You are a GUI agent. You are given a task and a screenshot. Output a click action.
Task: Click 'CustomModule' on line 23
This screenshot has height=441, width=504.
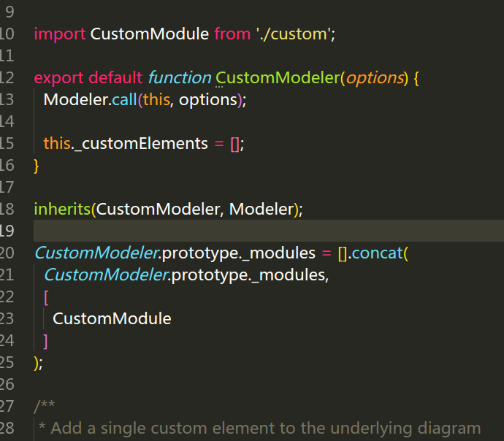tap(112, 319)
